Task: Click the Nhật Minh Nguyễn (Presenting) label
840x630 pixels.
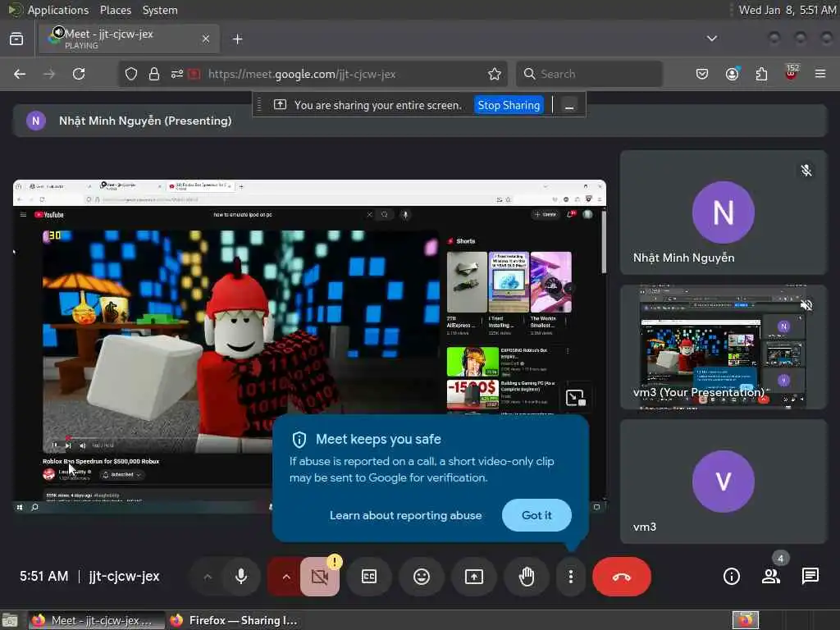Action: pyautogui.click(x=145, y=121)
